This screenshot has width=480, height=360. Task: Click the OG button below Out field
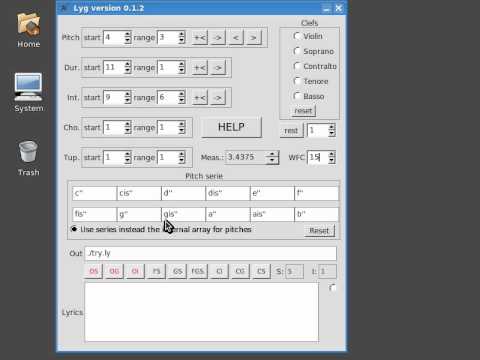pyautogui.click(x=114, y=271)
